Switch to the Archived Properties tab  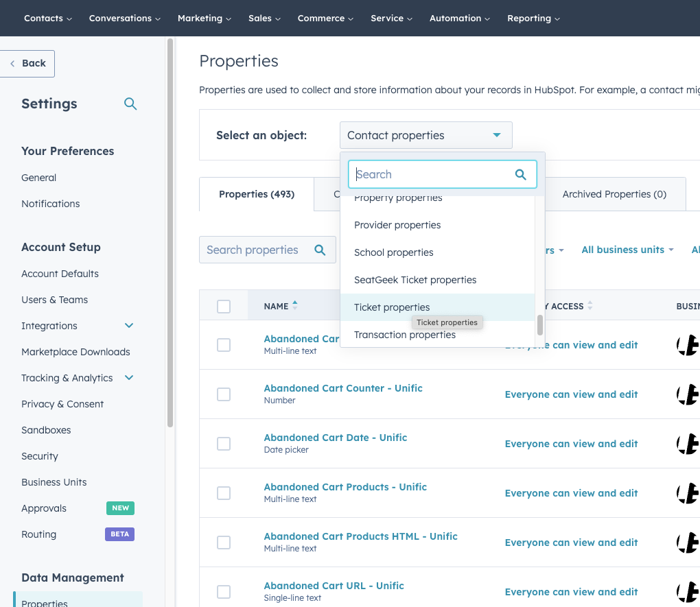[x=614, y=194]
